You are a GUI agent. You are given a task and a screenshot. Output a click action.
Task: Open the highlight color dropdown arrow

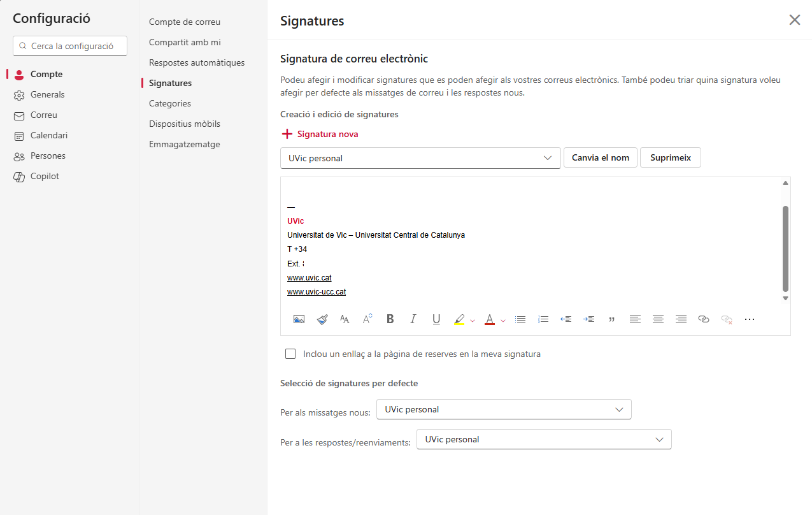pyautogui.click(x=473, y=321)
